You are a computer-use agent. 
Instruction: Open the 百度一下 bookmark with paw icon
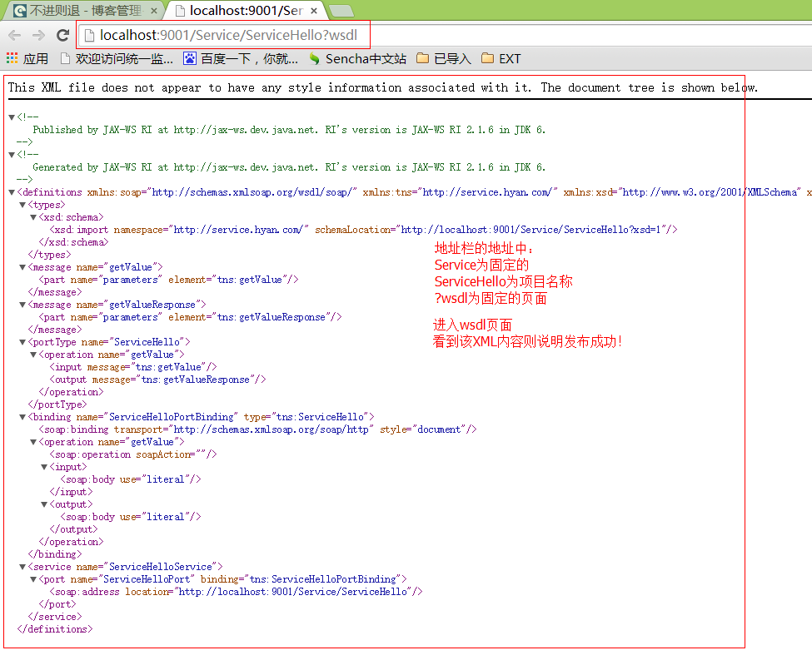(241, 58)
